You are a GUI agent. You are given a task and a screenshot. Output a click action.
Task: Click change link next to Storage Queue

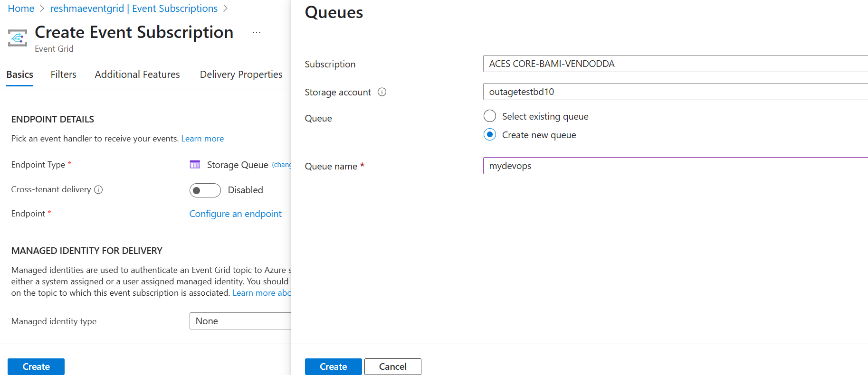[282, 165]
